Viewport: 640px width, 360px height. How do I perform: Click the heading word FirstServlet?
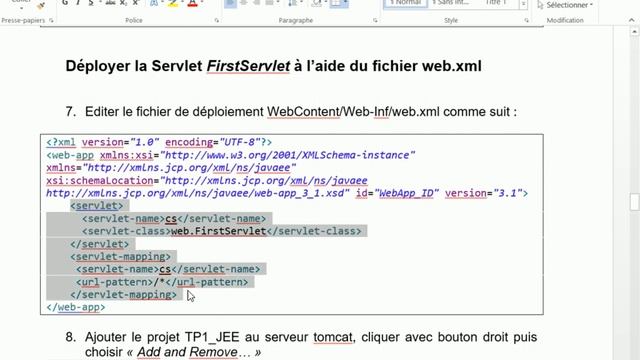click(x=248, y=66)
